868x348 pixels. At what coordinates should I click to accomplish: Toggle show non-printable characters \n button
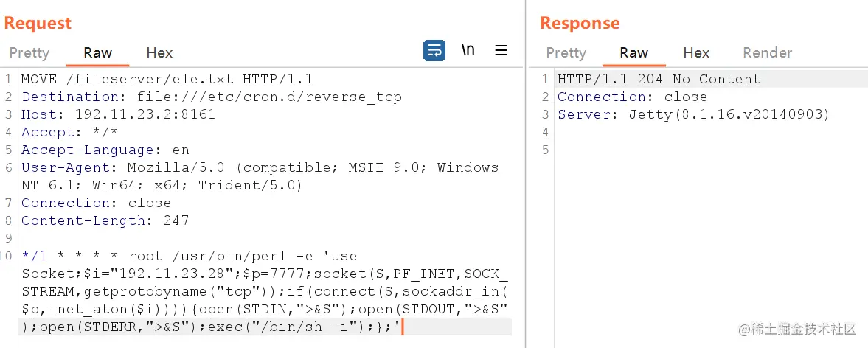468,50
